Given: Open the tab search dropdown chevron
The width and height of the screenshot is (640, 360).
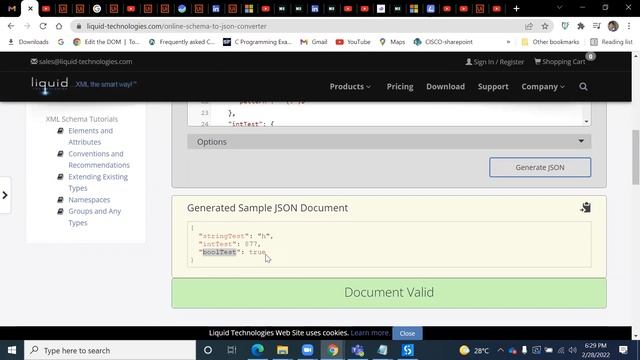Looking at the screenshot, I should point(560,8).
